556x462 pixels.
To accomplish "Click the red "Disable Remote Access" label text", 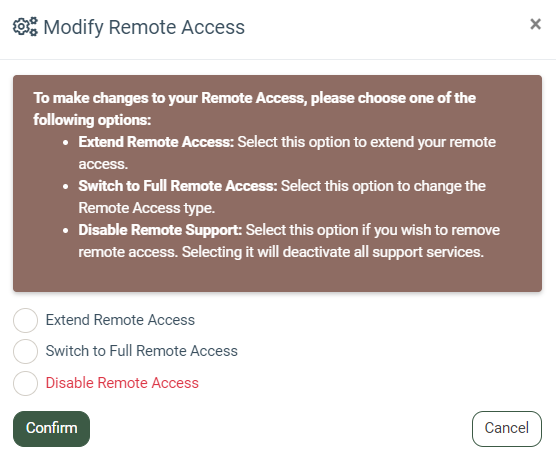I will coord(122,383).
